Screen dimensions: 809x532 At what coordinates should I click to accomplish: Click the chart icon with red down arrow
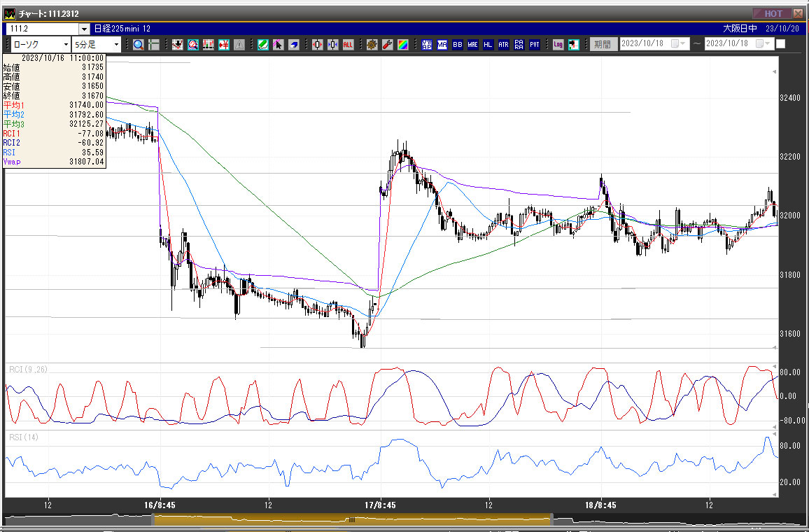coord(178,45)
